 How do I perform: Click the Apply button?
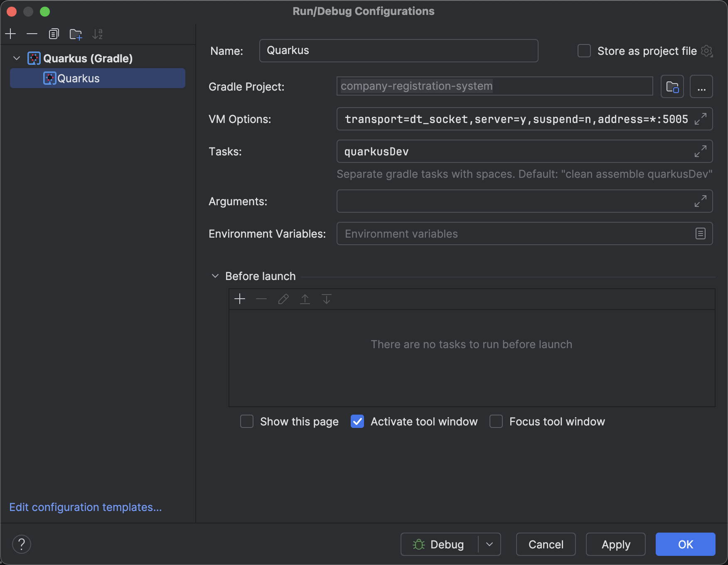tap(615, 544)
